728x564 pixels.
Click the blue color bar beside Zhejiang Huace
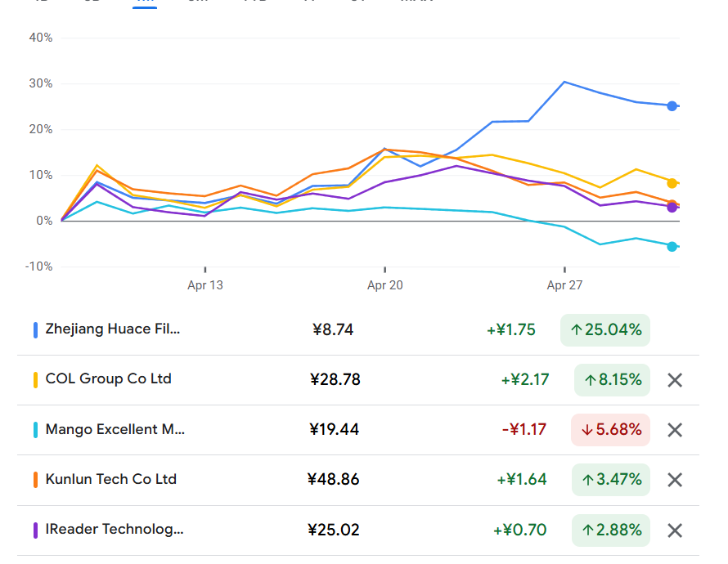pos(35,330)
